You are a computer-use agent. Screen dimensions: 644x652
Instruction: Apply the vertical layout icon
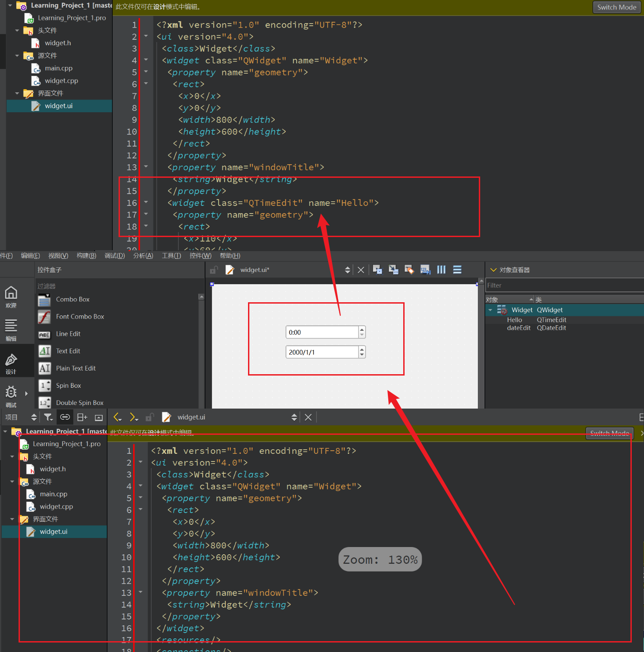point(457,270)
